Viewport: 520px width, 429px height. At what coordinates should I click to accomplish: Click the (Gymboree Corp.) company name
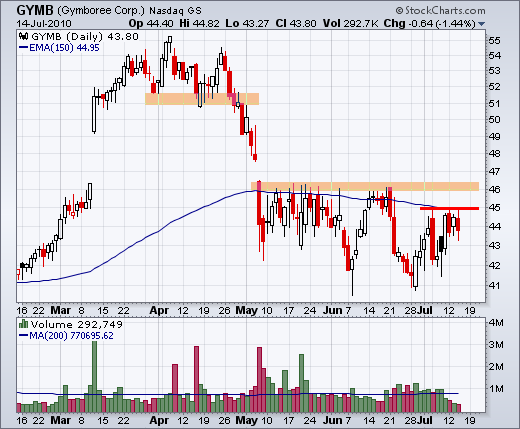[101, 11]
